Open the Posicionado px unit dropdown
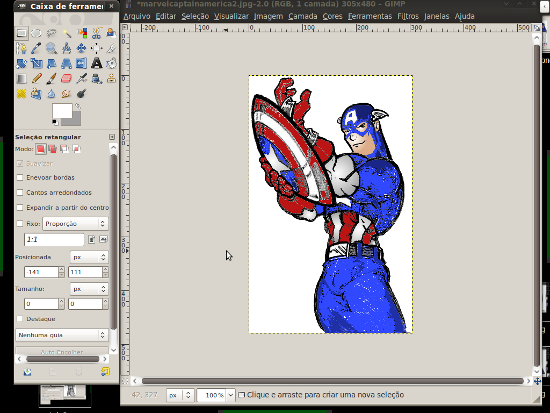 pos(89,257)
